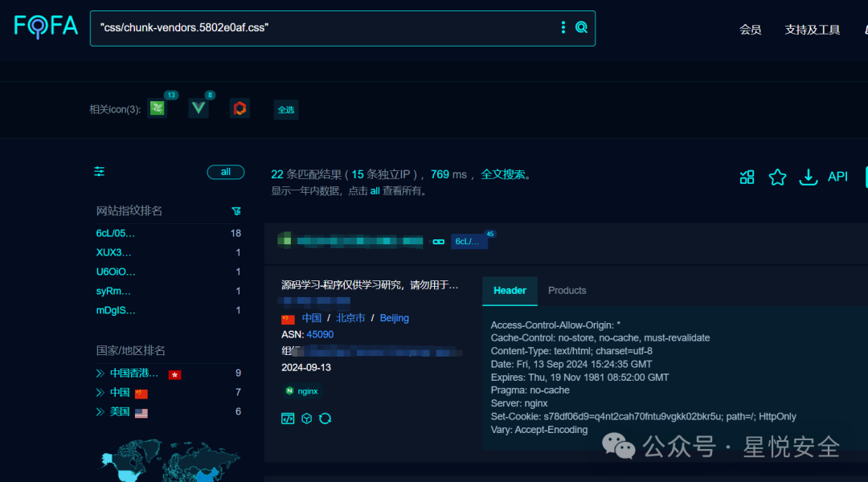868x482 pixels.
Task: Switch to the Products tab
Action: tap(567, 291)
